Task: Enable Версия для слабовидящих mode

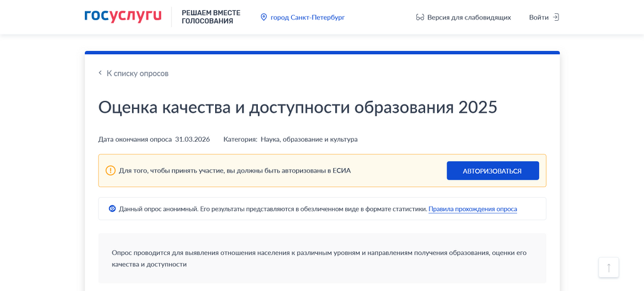Action: coord(469,17)
